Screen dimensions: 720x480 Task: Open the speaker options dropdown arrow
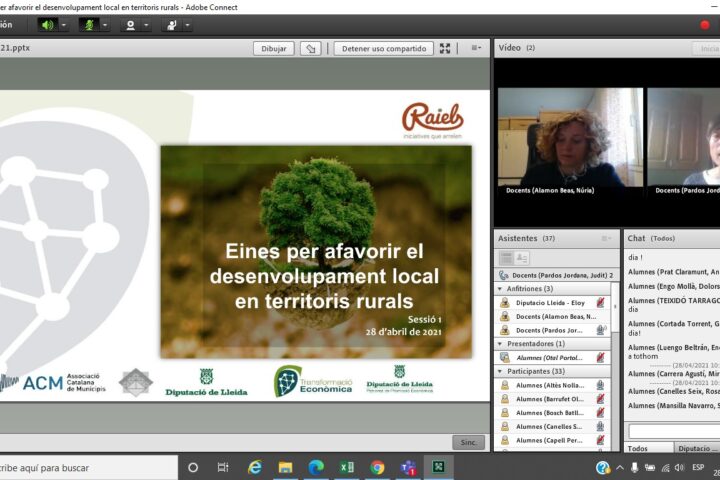(64, 25)
